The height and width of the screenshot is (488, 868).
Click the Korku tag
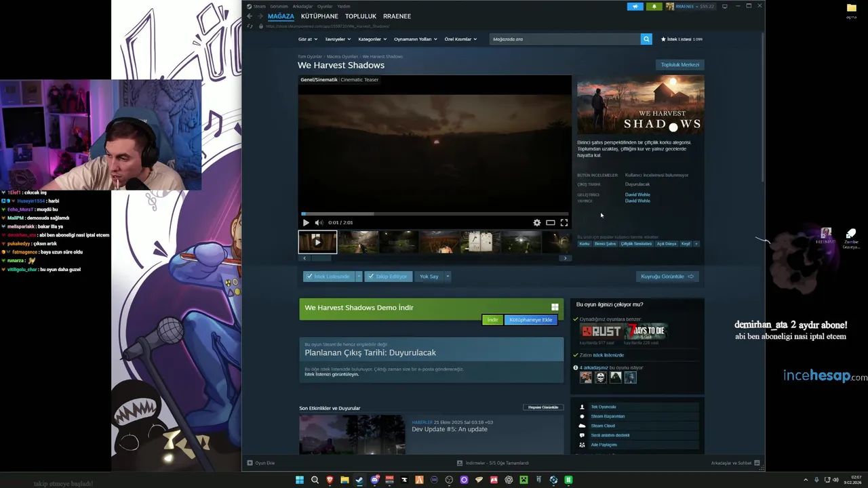pyautogui.click(x=584, y=243)
